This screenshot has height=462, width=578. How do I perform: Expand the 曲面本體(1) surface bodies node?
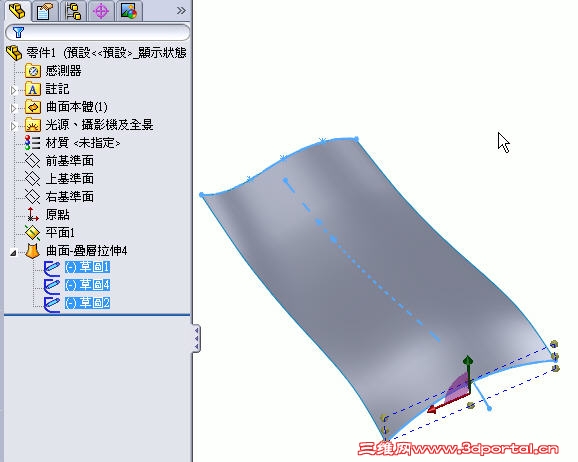click(14, 108)
